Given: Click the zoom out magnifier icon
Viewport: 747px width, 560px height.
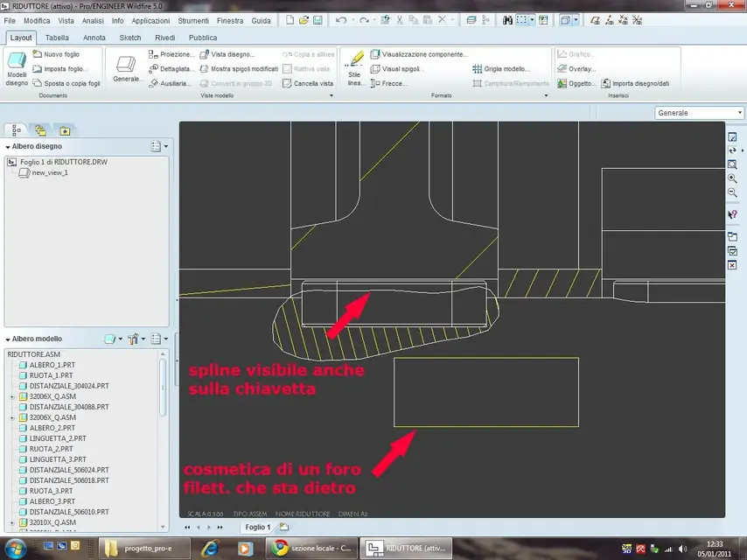Looking at the screenshot, I should tap(732, 192).
